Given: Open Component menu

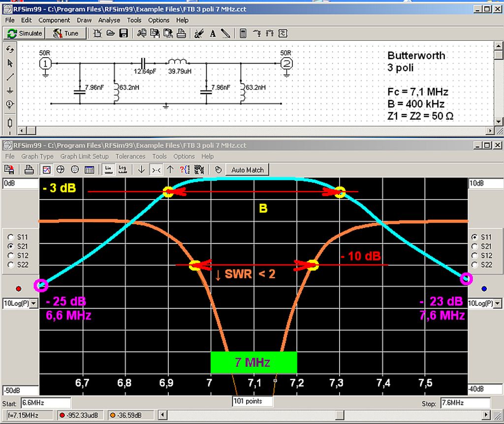Looking at the screenshot, I should click(x=54, y=20).
